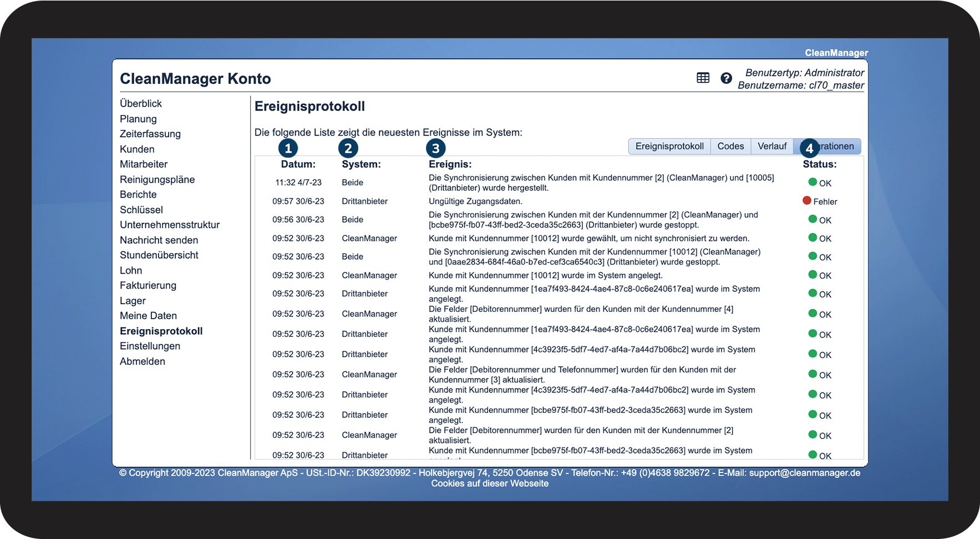Open help via the question mark icon

pyautogui.click(x=726, y=78)
